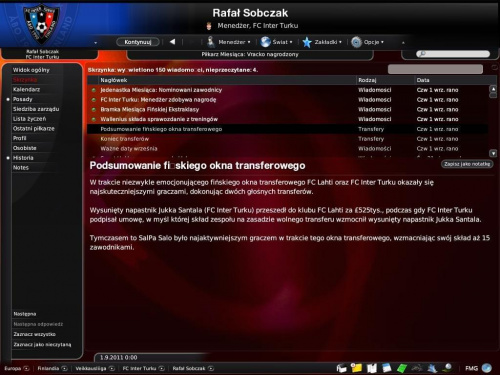Open Lista życzeń in the sidebar

(x=29, y=119)
